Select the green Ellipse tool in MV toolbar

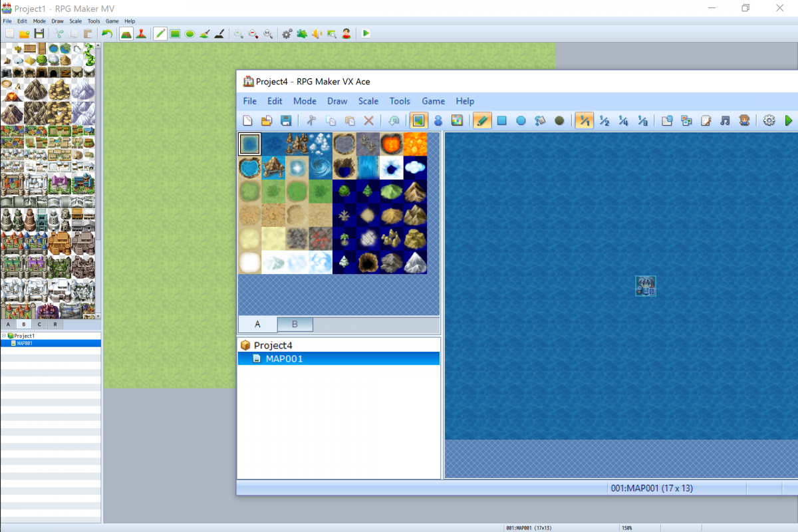(190, 33)
